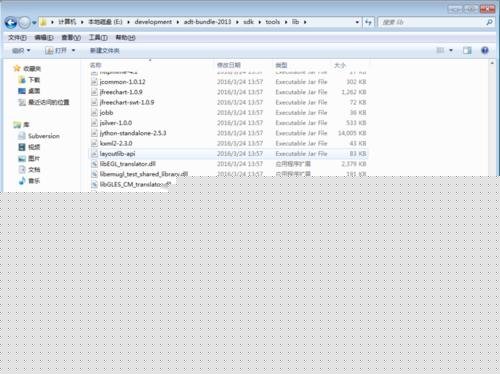Click the jobb jar file icon

[x=94, y=113]
